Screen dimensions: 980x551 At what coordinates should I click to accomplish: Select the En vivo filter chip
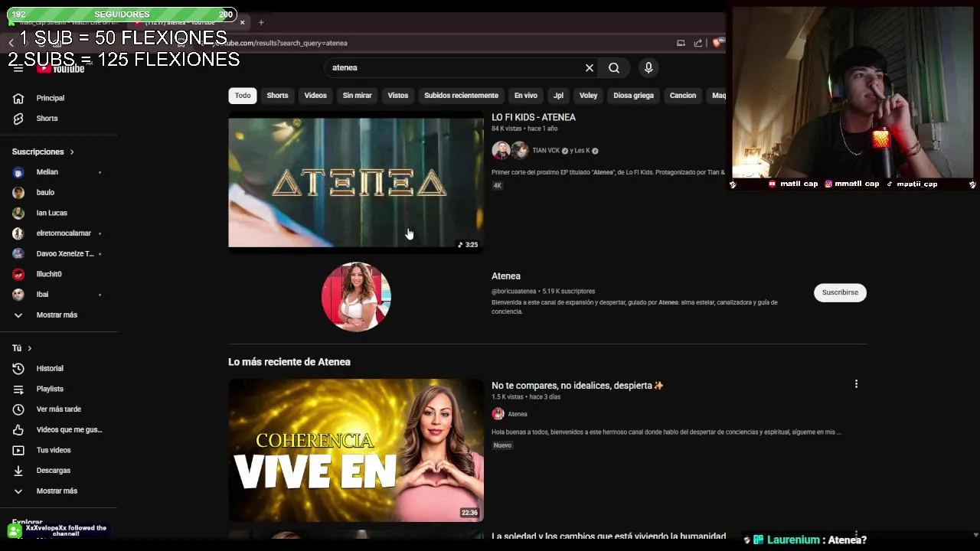tap(526, 96)
